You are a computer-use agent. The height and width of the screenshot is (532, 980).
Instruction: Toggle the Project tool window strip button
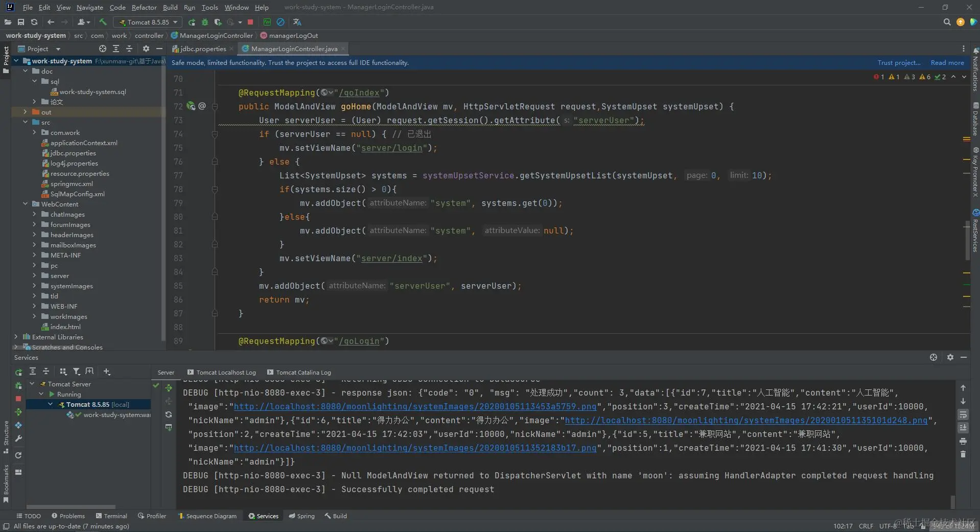coord(6,60)
